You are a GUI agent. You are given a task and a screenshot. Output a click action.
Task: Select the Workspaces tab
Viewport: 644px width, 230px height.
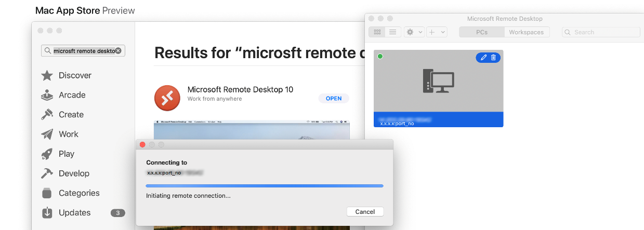pyautogui.click(x=527, y=32)
